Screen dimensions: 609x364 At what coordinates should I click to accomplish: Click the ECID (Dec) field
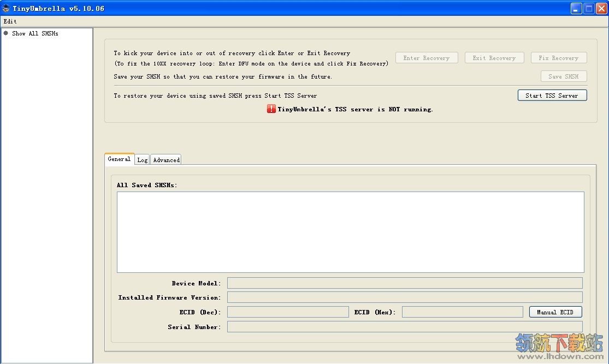[288, 312]
